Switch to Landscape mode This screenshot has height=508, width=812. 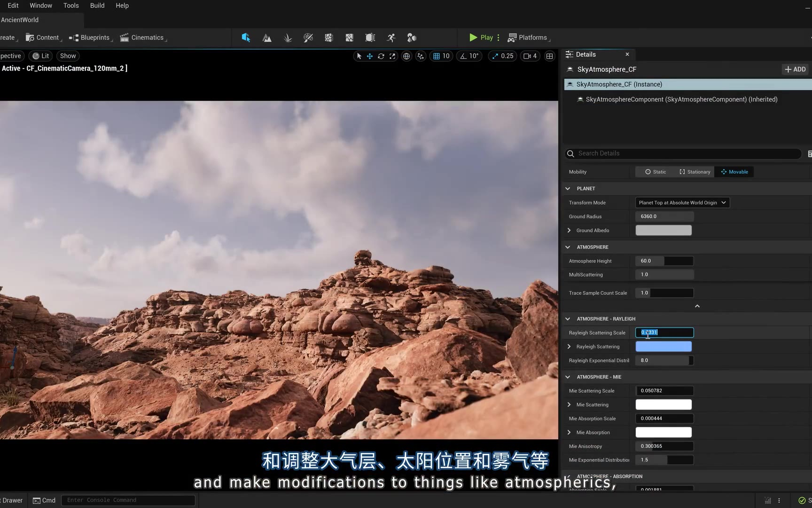coord(267,38)
